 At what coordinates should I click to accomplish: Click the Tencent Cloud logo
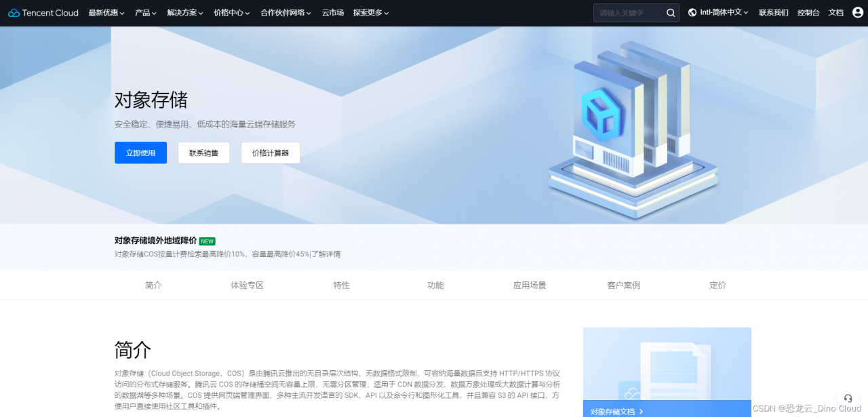coord(43,12)
